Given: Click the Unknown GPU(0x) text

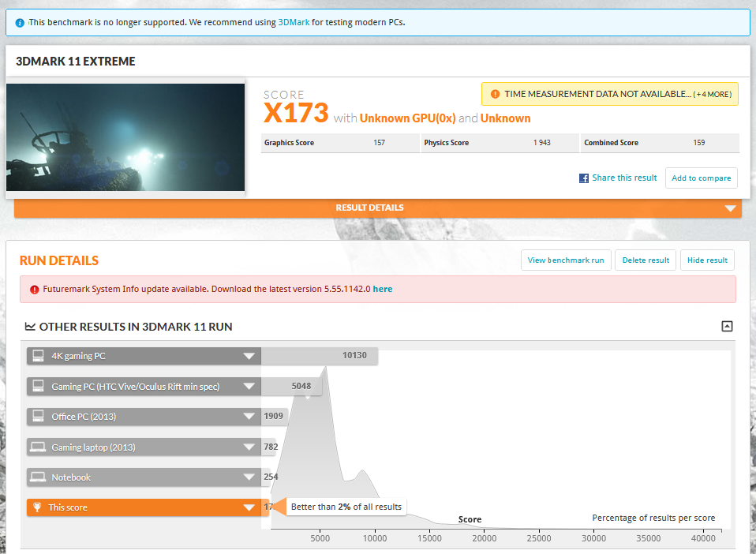Looking at the screenshot, I should pyautogui.click(x=407, y=118).
